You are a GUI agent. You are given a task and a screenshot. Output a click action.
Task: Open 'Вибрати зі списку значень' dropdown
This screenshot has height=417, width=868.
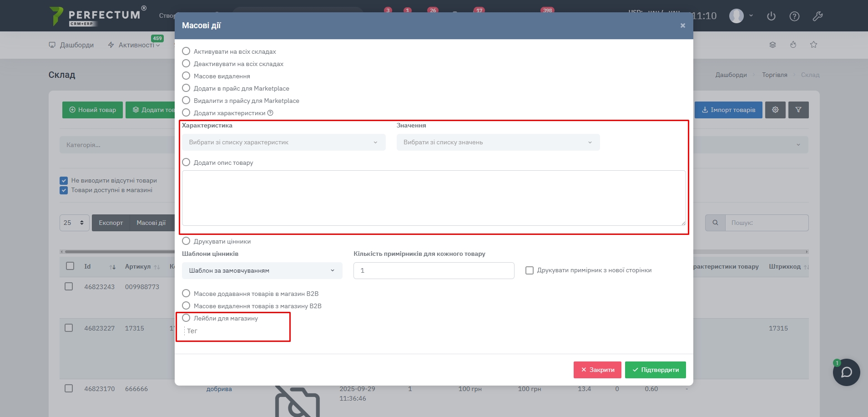point(498,142)
